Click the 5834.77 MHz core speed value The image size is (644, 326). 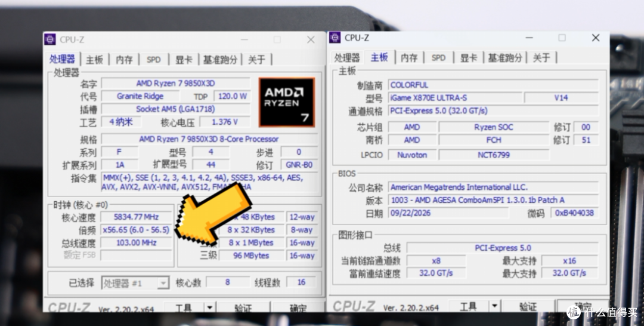pos(137,217)
